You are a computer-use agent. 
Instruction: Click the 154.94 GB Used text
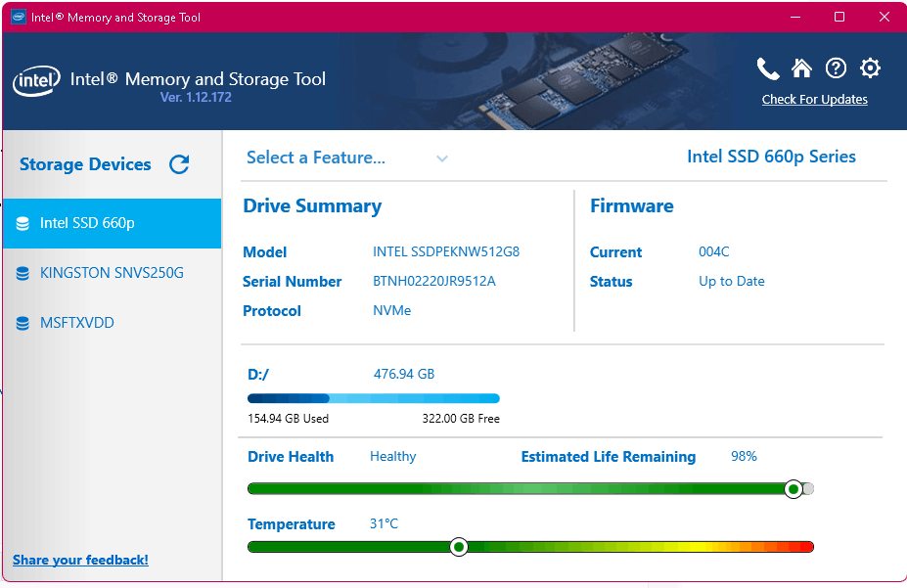coord(288,419)
